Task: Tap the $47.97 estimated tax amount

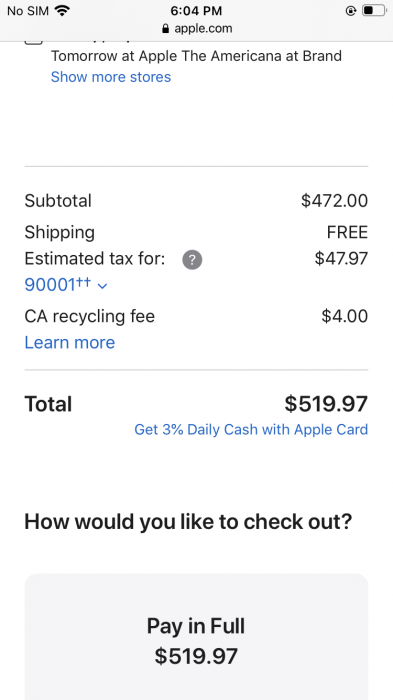Action: [341, 258]
